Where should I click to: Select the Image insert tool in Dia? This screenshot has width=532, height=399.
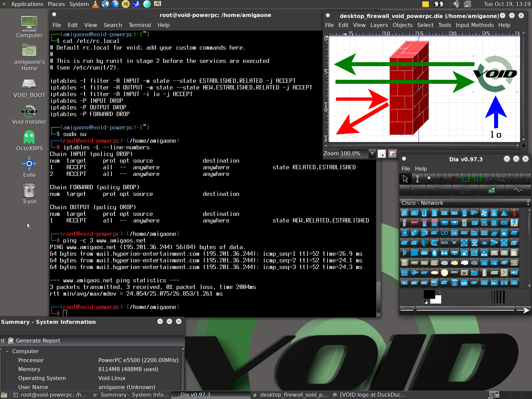[x=492, y=190]
